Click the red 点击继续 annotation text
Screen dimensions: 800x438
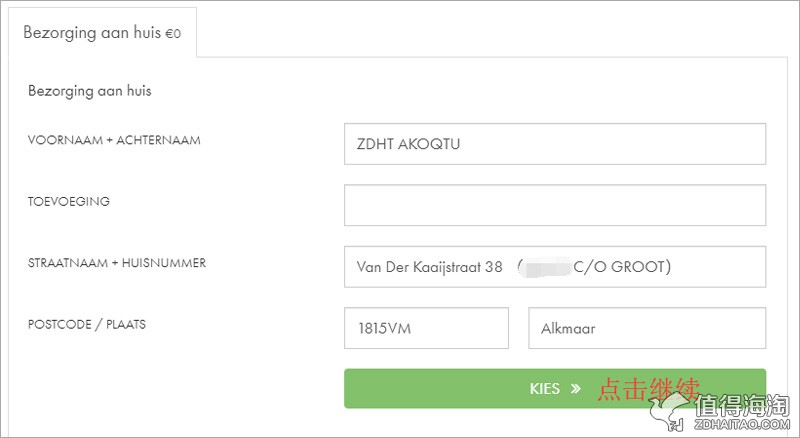tap(648, 390)
